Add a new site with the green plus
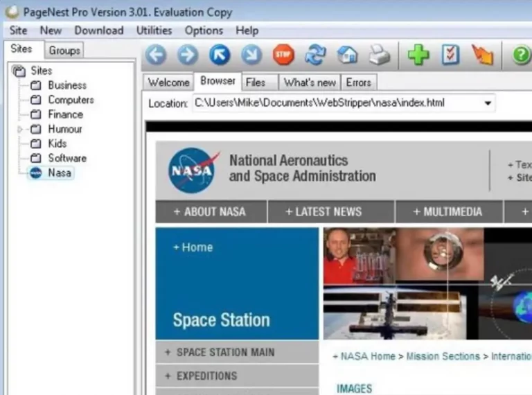The width and height of the screenshot is (532, 395). (x=418, y=55)
